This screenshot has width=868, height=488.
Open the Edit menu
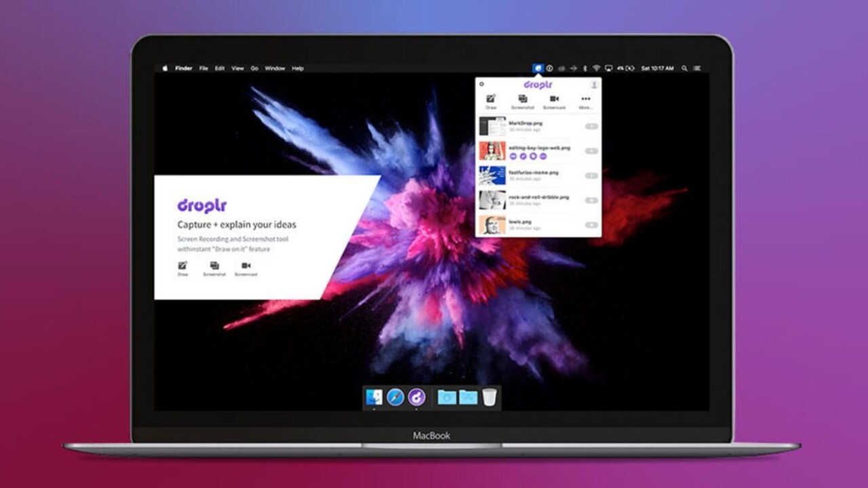220,68
